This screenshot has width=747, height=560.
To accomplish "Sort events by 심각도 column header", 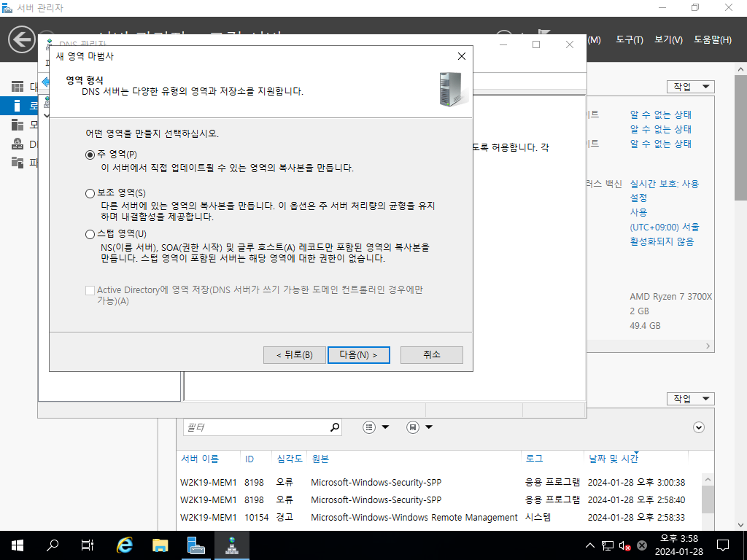I will click(289, 459).
